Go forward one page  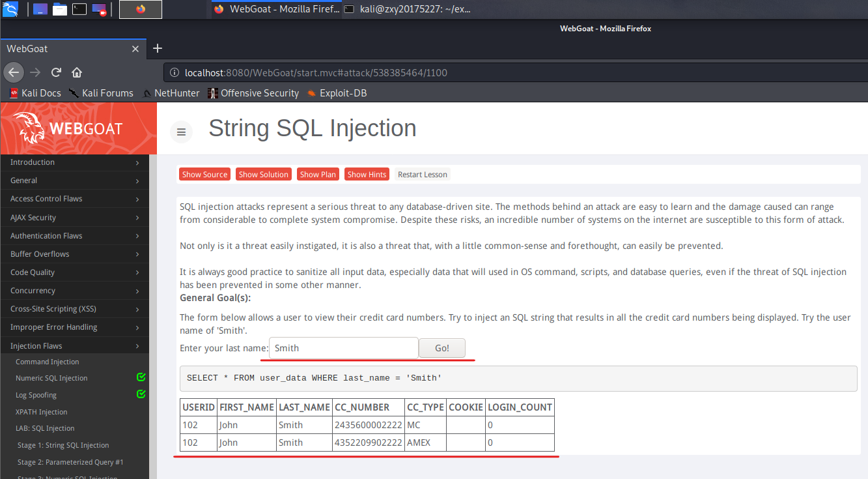coord(35,72)
